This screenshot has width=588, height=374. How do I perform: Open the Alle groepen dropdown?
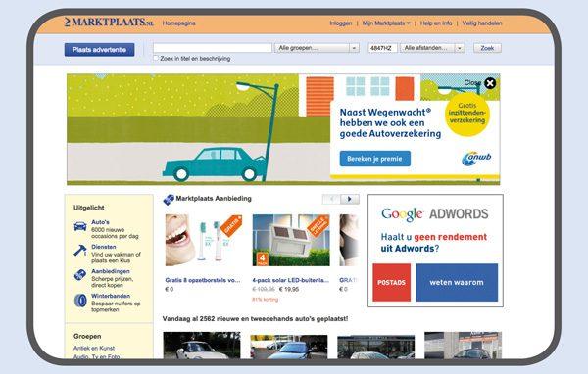317,48
